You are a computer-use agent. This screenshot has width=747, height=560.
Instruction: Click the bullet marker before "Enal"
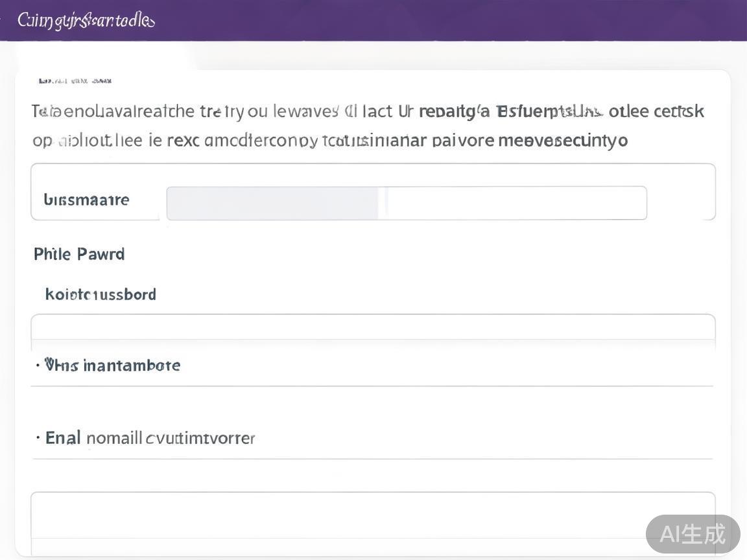pyautogui.click(x=38, y=438)
